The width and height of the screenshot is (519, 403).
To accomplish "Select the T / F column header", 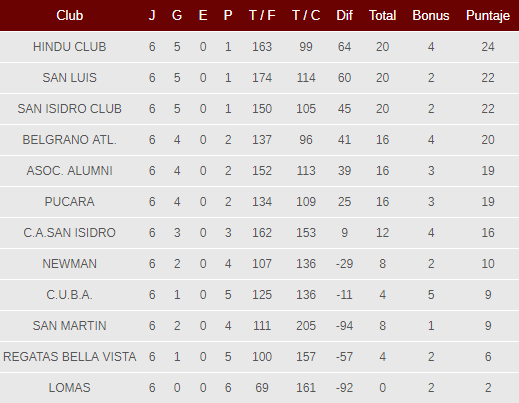I will 262,15.
